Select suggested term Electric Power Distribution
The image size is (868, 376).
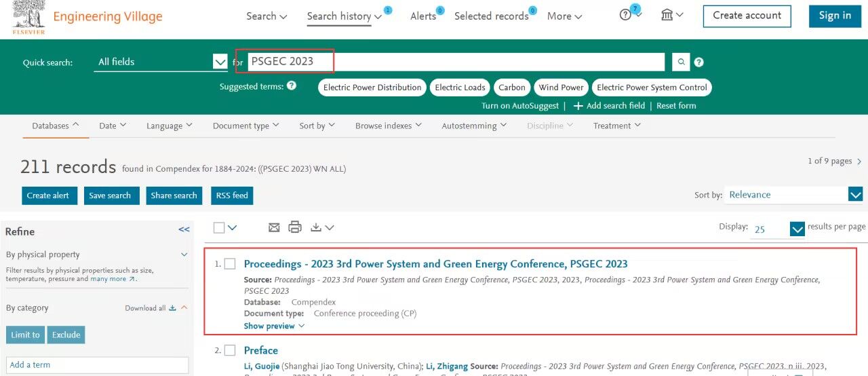coord(372,87)
